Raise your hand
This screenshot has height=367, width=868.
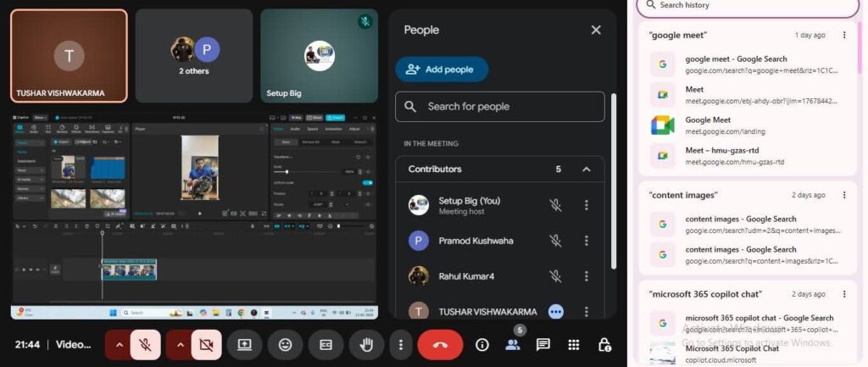367,345
